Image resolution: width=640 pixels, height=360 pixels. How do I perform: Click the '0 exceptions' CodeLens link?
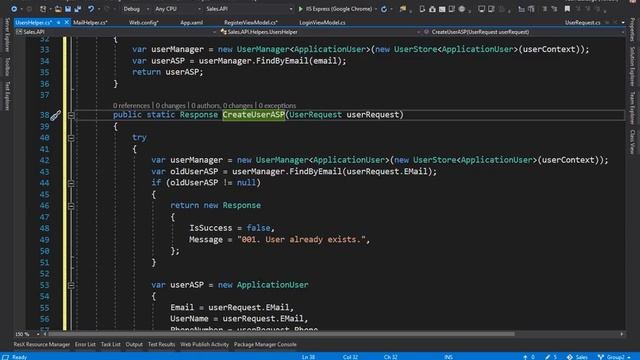277,106
